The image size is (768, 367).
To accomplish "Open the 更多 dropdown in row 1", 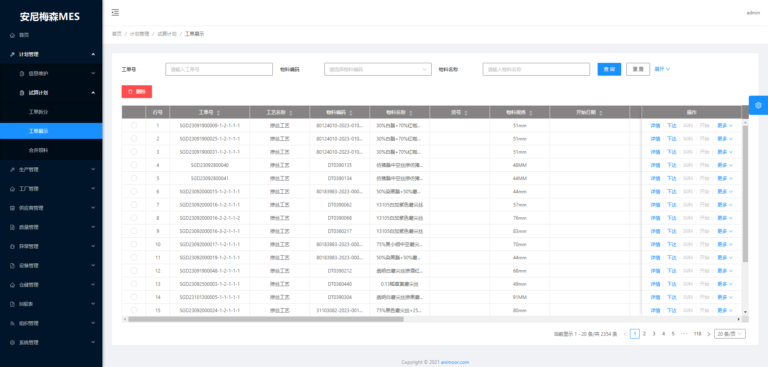I will (x=725, y=126).
